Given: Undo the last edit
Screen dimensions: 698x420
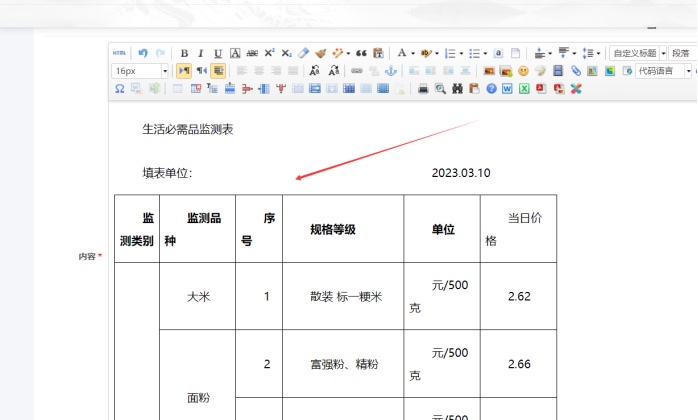Looking at the screenshot, I should click(x=143, y=53).
